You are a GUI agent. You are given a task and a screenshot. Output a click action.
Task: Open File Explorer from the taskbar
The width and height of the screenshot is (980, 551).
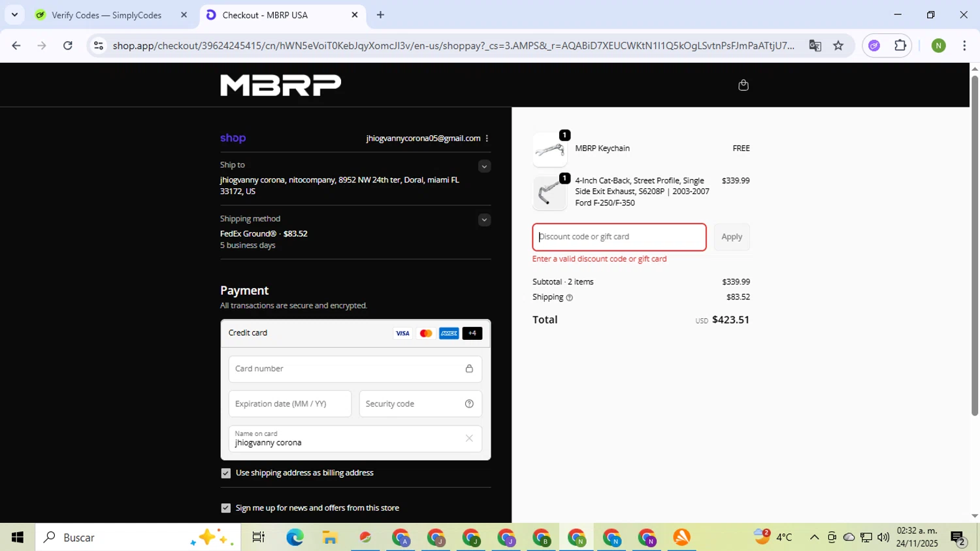[330, 537]
